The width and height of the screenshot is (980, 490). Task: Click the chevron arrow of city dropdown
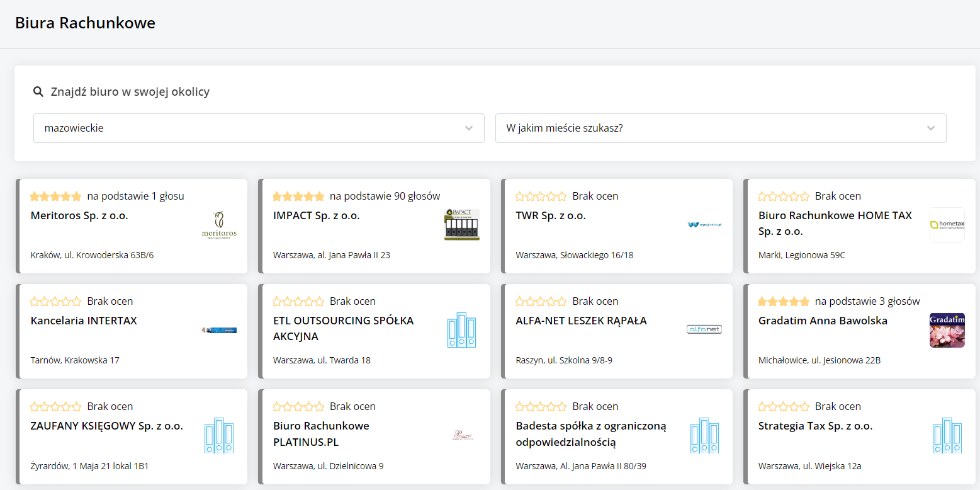click(x=931, y=128)
